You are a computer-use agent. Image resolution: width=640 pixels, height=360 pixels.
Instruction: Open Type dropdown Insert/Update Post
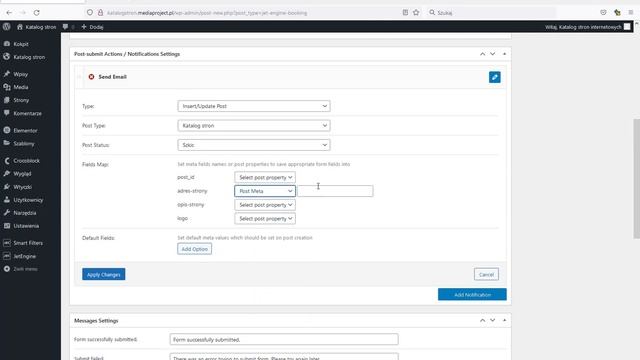[254, 106]
